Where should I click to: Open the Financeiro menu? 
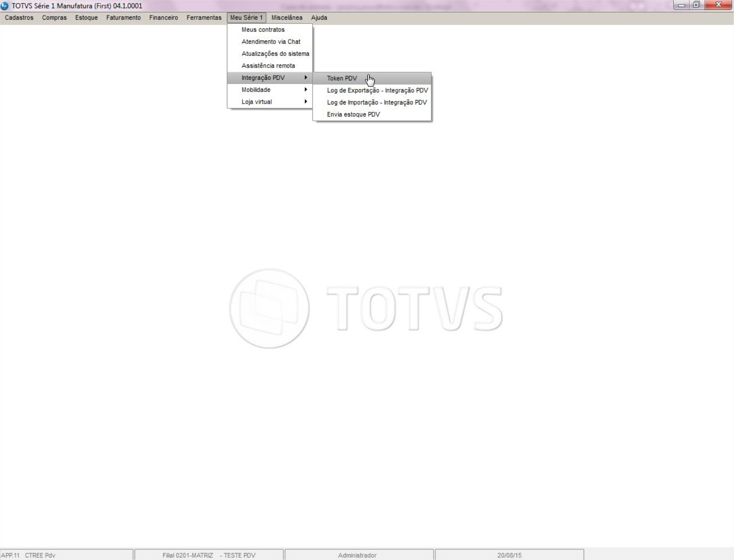[x=164, y=18]
